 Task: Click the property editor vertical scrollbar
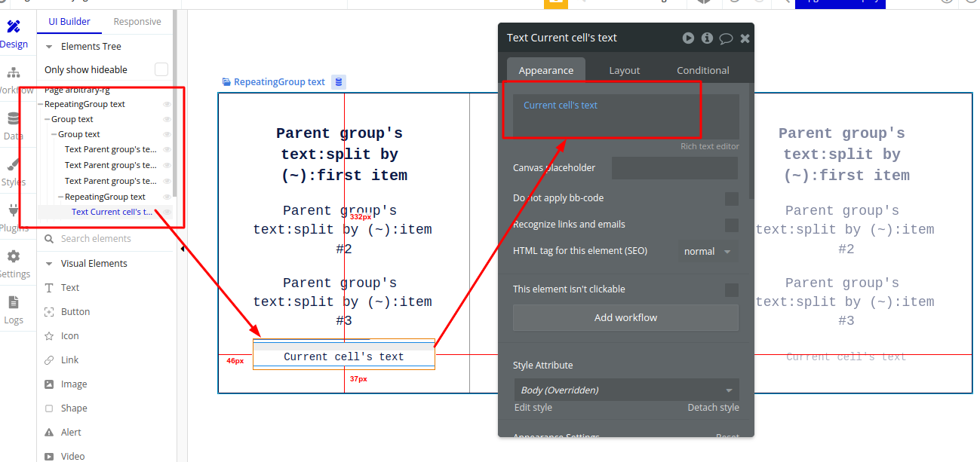(x=751, y=141)
